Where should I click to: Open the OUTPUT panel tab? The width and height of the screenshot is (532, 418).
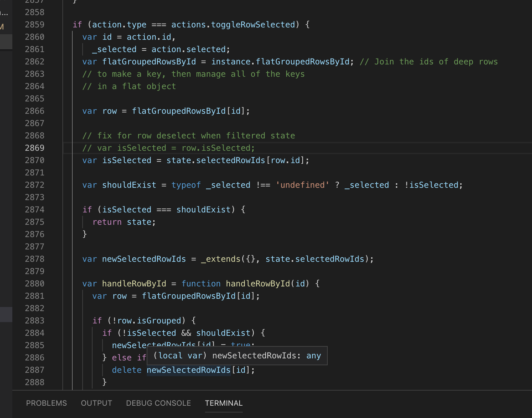click(96, 403)
